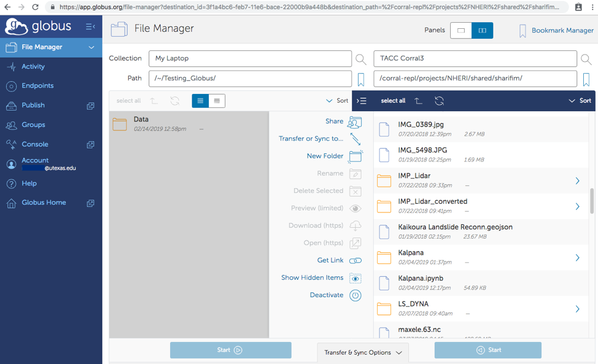Click the My Laptop collection field
Viewport: 598px width, 364px height.
250,59
